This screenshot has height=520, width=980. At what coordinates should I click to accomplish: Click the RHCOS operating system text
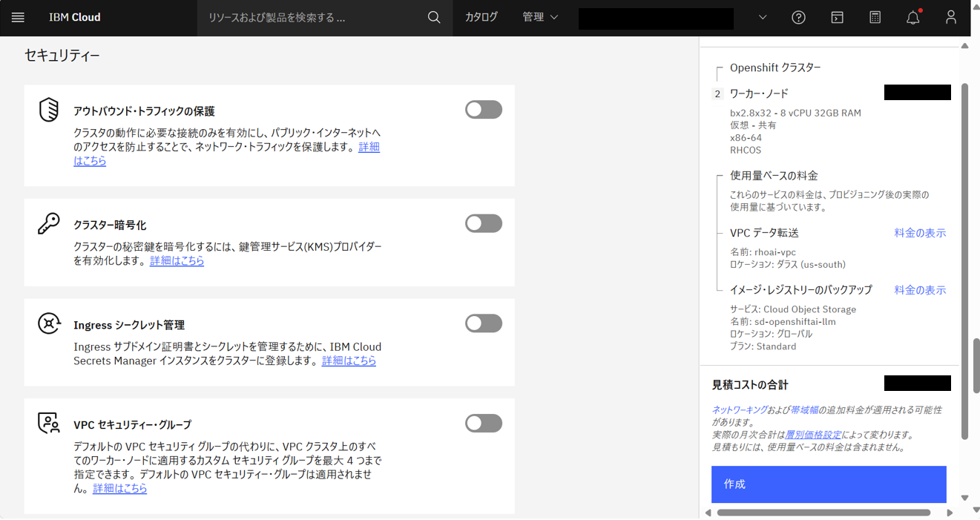(746, 150)
